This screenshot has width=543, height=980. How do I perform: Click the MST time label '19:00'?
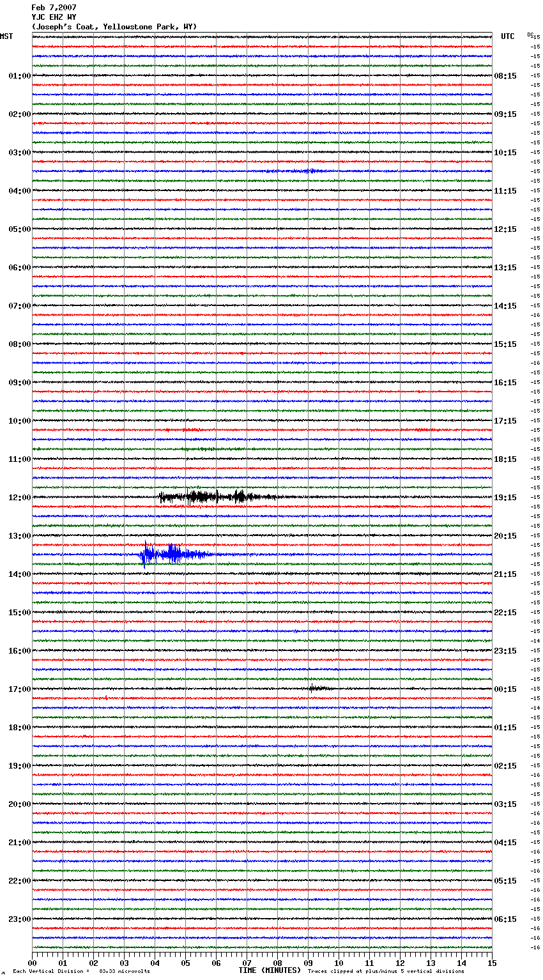(x=20, y=766)
